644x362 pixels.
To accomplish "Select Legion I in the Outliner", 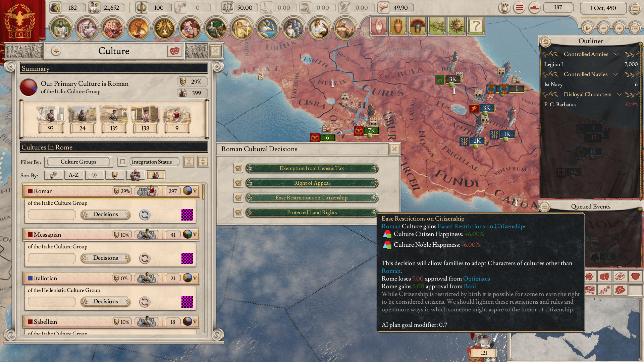I will click(x=591, y=64).
